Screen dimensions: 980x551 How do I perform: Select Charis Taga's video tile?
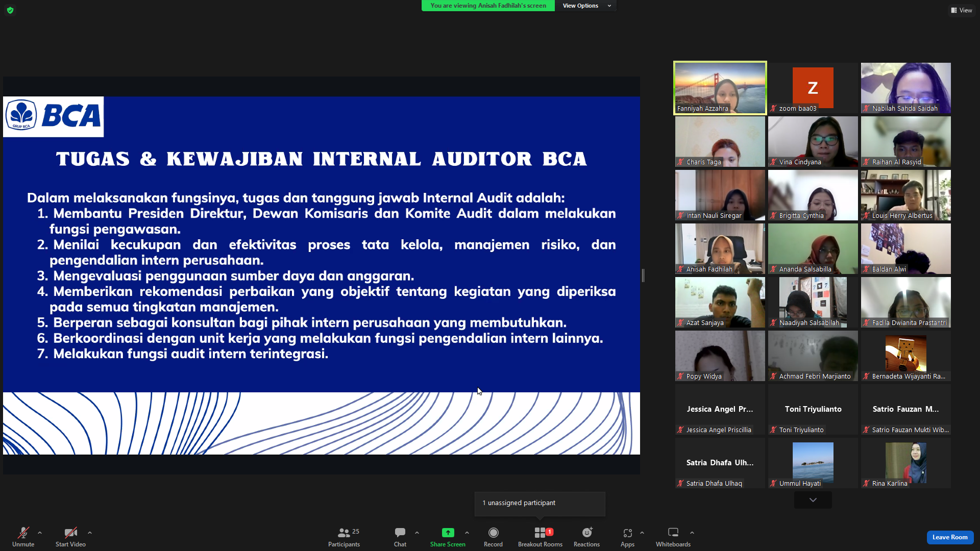tap(720, 141)
